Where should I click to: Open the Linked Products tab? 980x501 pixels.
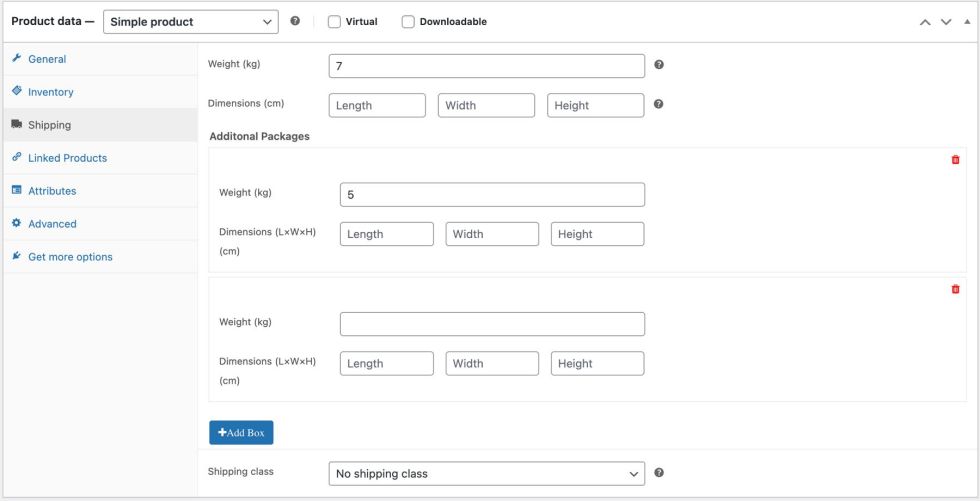(x=67, y=158)
